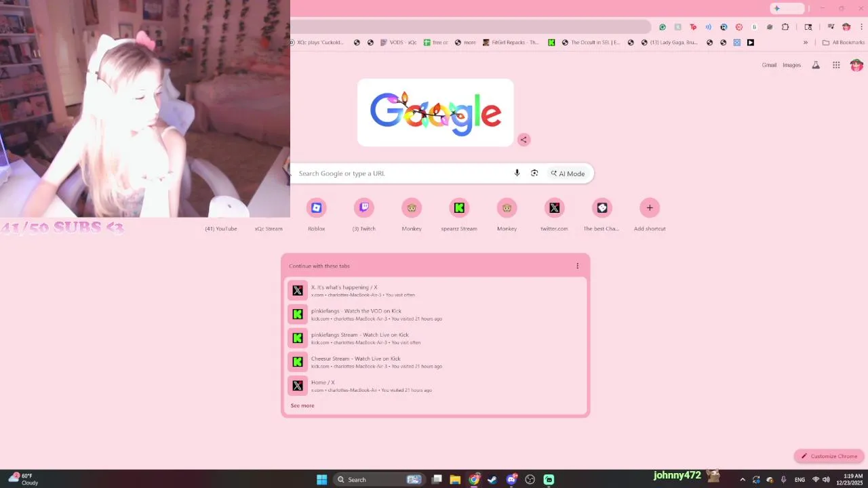Open the ENG language switcher
The width and height of the screenshot is (868, 488).
pos(800,480)
